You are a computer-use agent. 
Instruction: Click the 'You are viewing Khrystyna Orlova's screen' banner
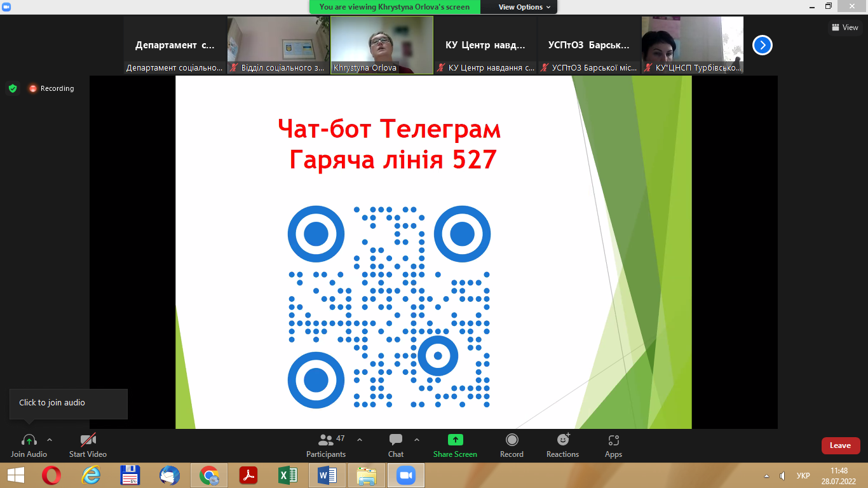[x=395, y=7]
